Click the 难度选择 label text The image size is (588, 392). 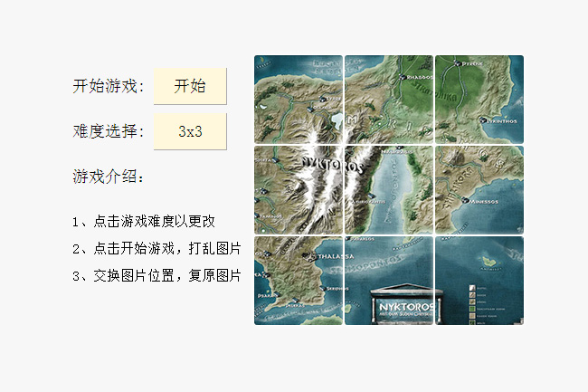tap(109, 131)
